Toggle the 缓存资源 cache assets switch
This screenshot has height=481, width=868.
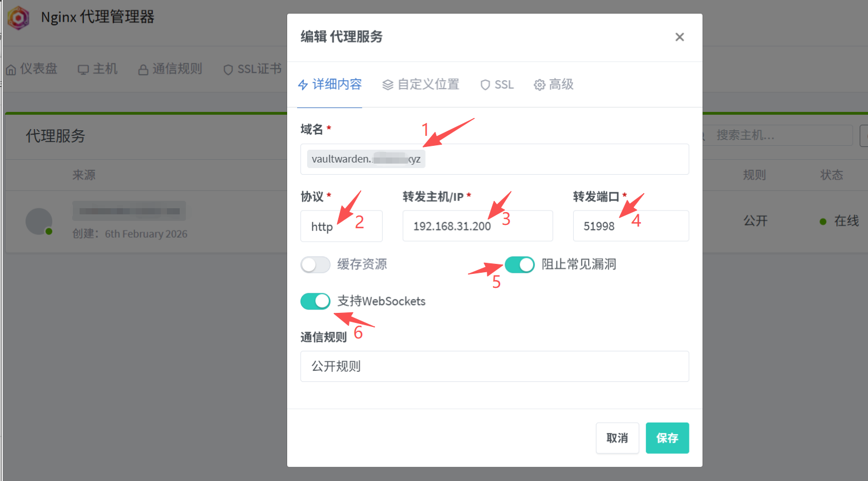tap(315, 264)
